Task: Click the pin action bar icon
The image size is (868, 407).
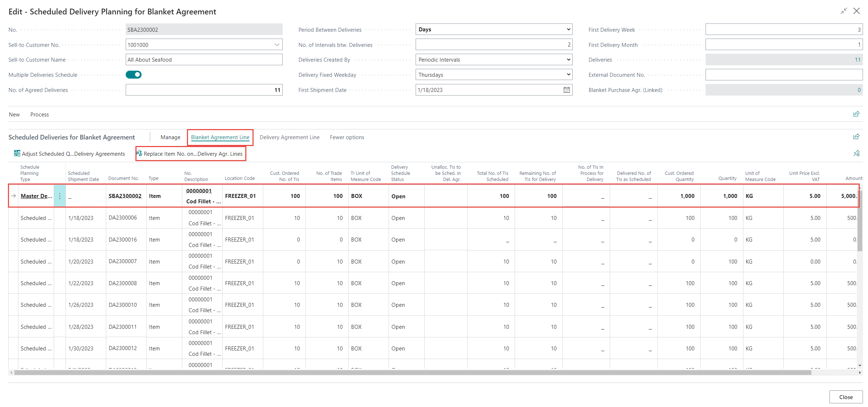Action: (856, 154)
